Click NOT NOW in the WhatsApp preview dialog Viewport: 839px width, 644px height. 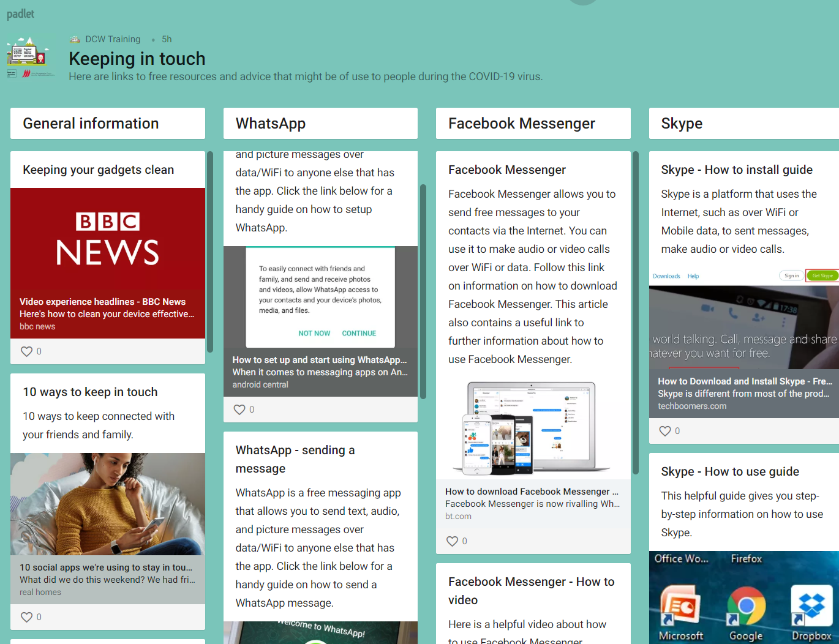[314, 334]
